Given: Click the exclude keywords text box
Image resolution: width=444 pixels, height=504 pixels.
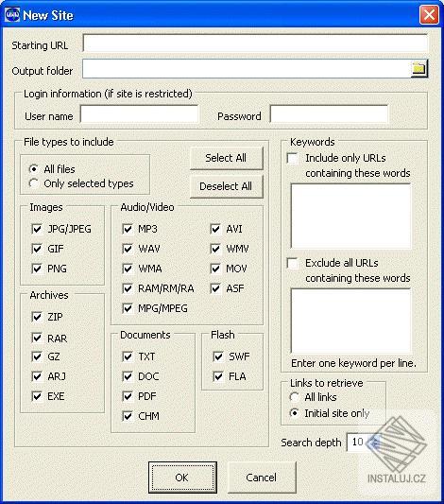Looking at the screenshot, I should (x=350, y=321).
